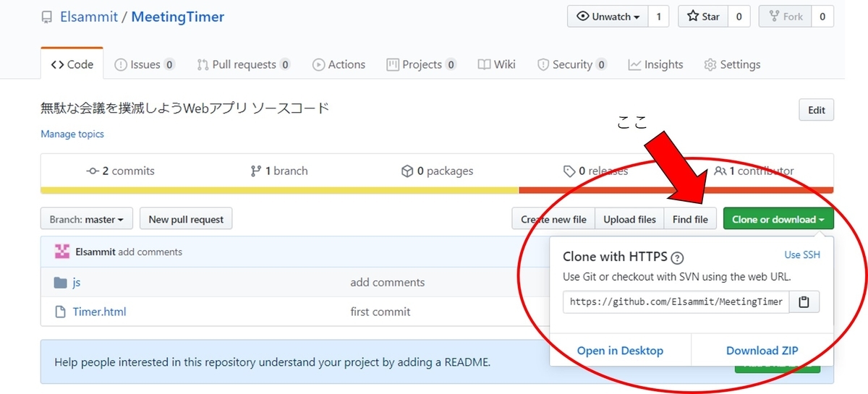Click the Timer.html file icon
This screenshot has width=868, height=394.
[x=61, y=312]
